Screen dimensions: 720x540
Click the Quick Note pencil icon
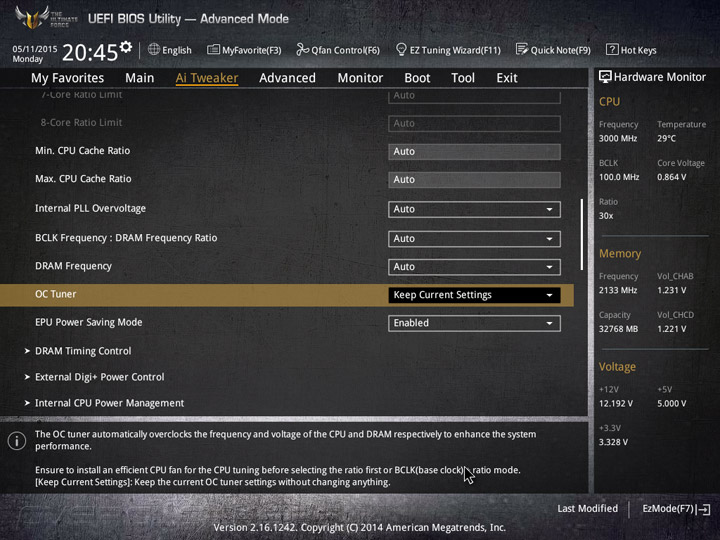[x=522, y=50]
